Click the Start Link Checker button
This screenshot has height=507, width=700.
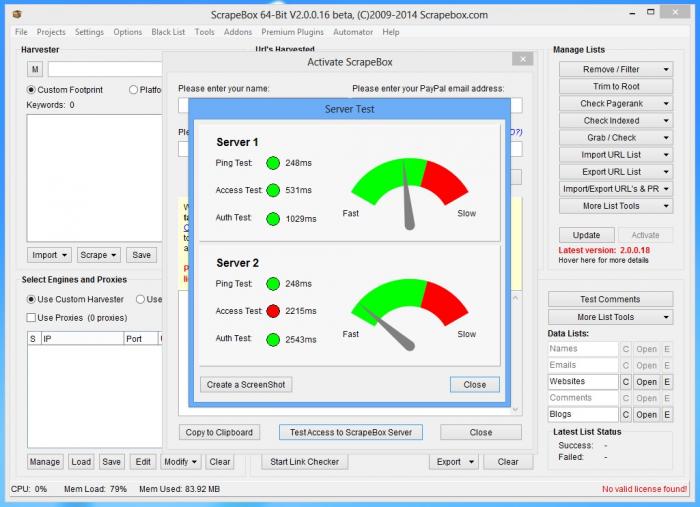304,462
